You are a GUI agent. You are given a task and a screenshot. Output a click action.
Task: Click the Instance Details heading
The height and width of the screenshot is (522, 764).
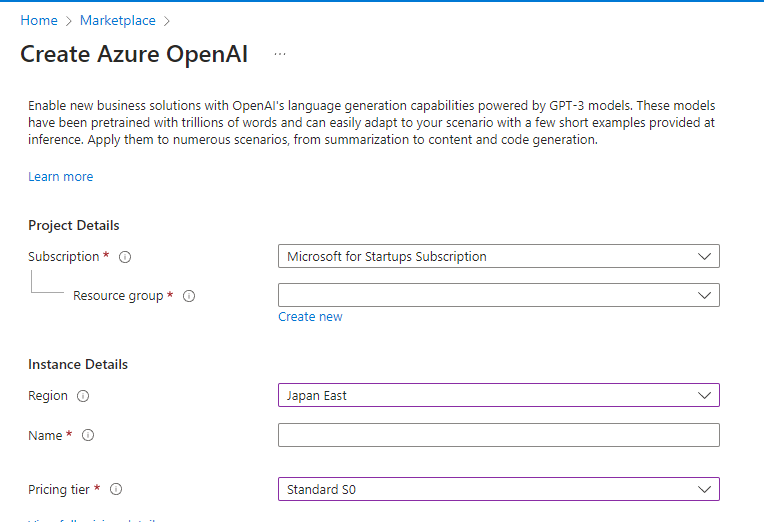point(78,364)
